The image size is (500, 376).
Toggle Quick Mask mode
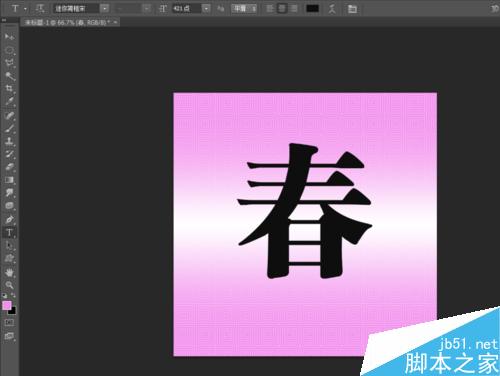coord(9,322)
